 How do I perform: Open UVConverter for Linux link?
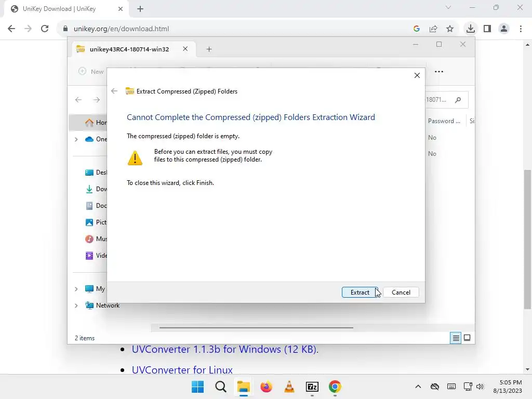[x=182, y=370]
